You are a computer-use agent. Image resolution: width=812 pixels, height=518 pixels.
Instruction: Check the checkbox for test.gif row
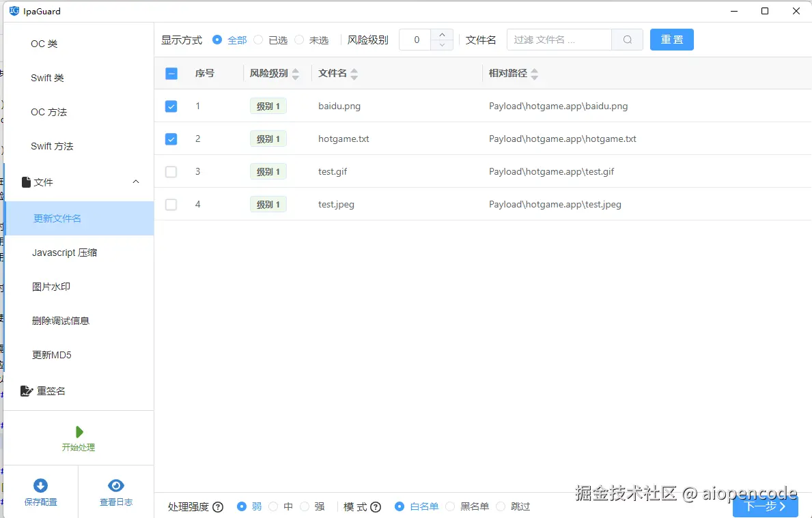coord(171,171)
